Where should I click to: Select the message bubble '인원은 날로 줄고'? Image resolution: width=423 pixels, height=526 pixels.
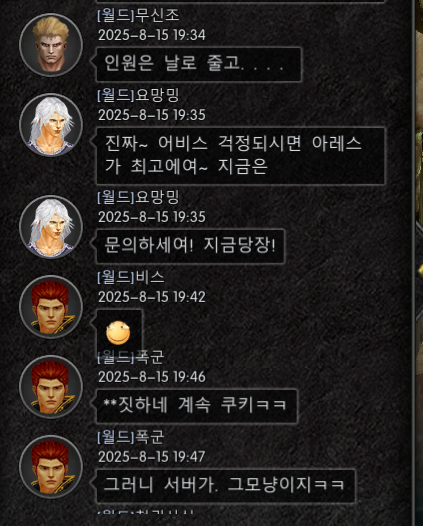click(x=199, y=64)
